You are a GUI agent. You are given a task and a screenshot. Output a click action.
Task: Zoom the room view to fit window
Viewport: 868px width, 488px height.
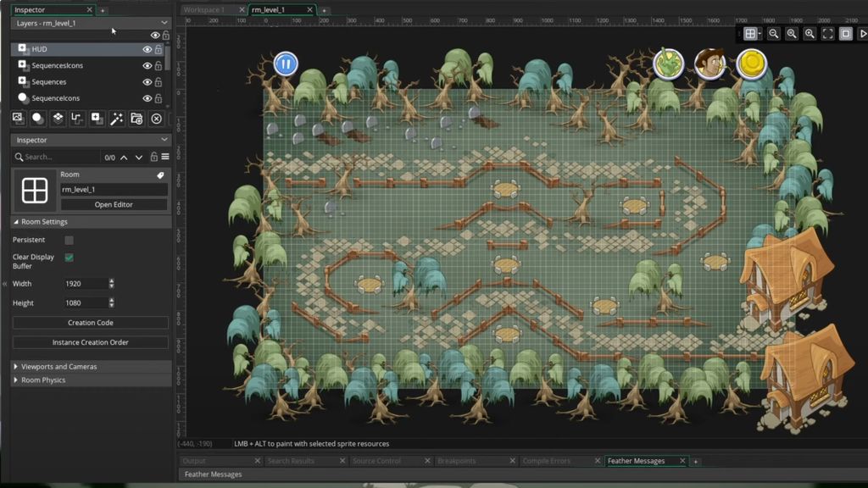pyautogui.click(x=828, y=34)
